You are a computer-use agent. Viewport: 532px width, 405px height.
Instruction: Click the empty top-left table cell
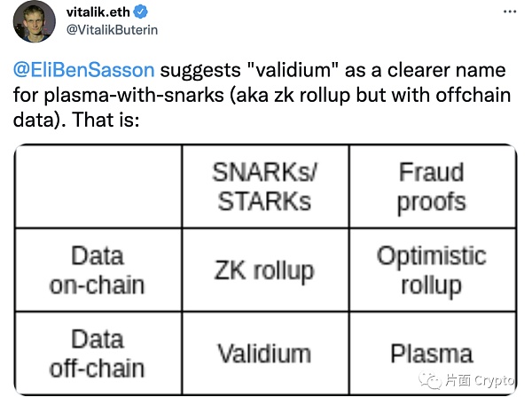[x=97, y=186]
